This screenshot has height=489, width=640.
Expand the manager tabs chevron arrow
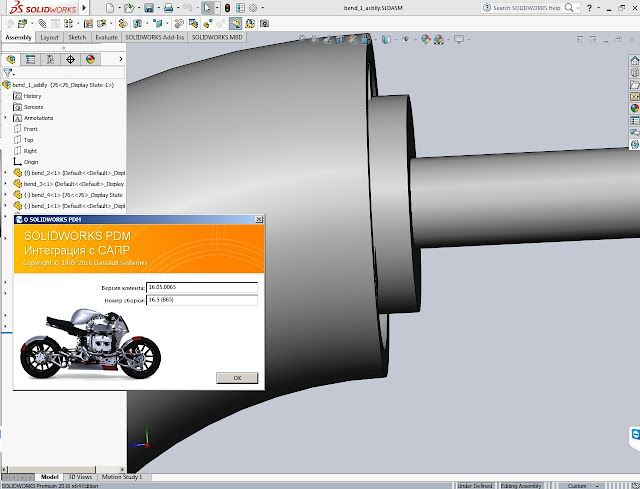pos(121,59)
